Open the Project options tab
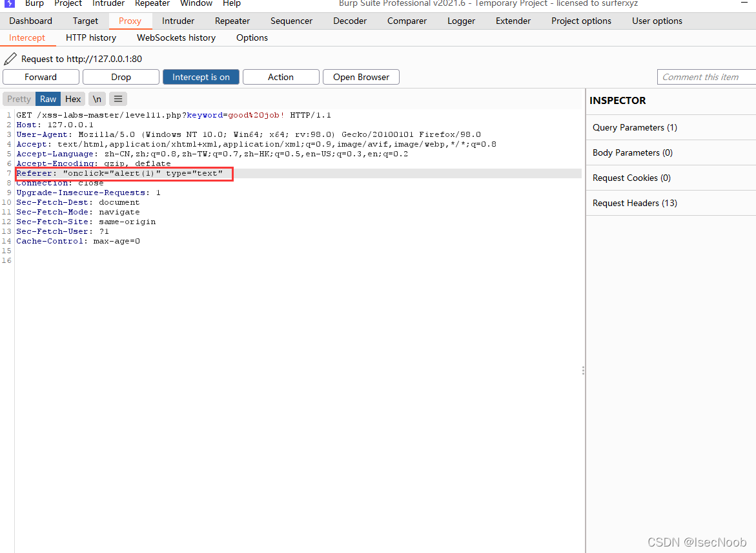The image size is (756, 553). [582, 21]
